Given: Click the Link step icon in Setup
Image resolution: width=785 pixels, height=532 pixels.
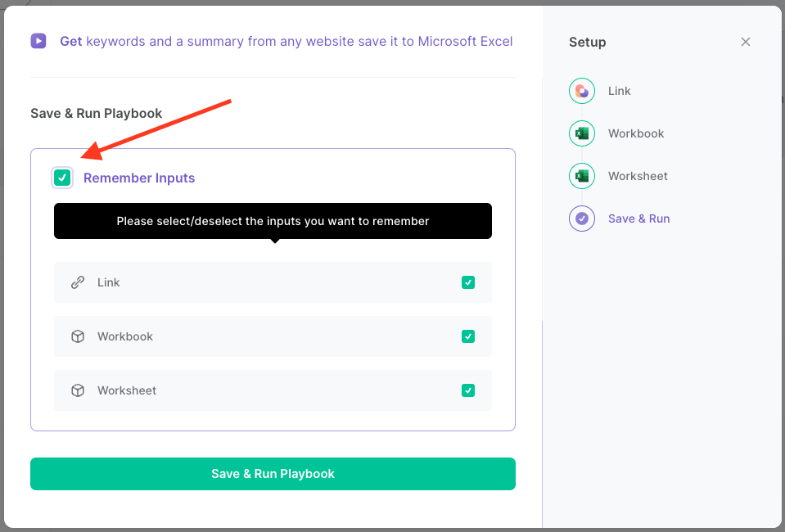Looking at the screenshot, I should coord(582,91).
